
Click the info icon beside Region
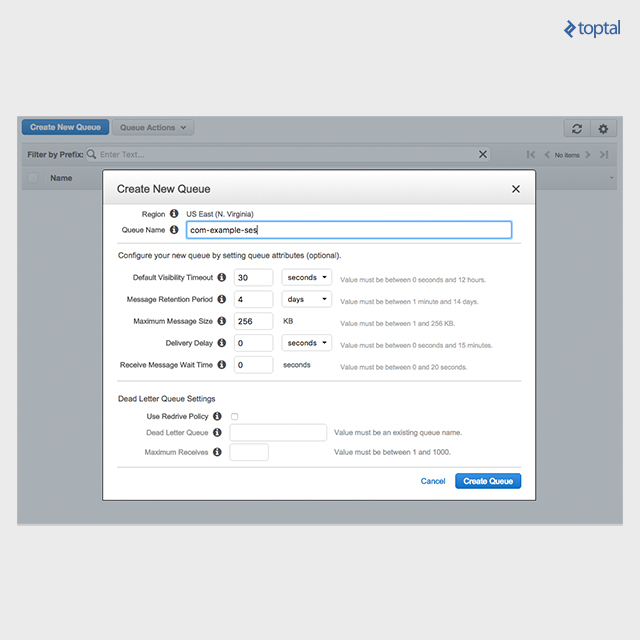coord(174,214)
